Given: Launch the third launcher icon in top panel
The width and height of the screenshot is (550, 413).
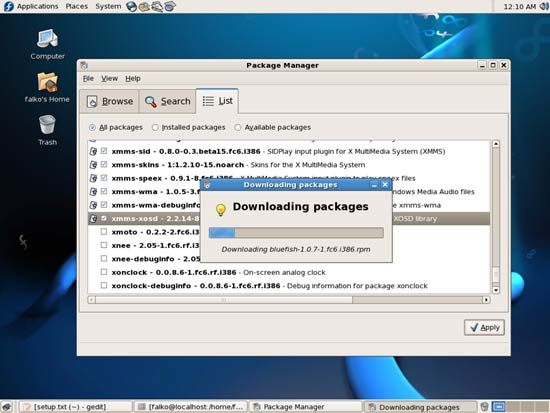Looking at the screenshot, I should click(x=157, y=6).
